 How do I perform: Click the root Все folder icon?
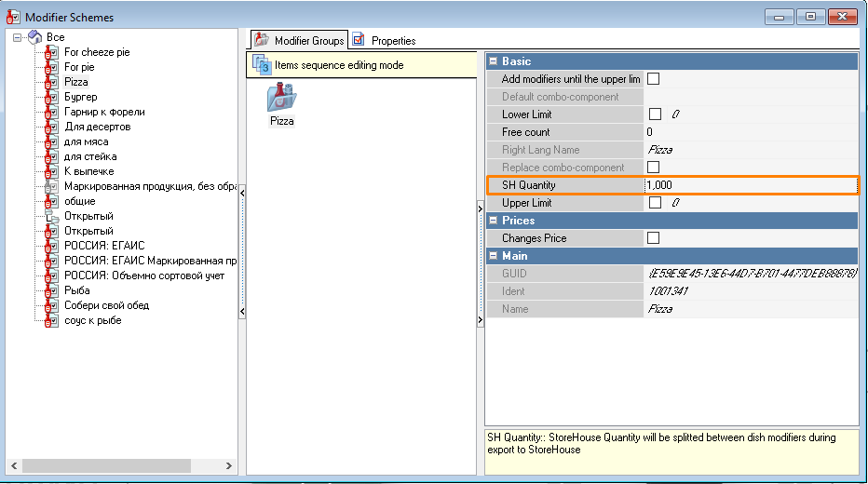[34, 37]
